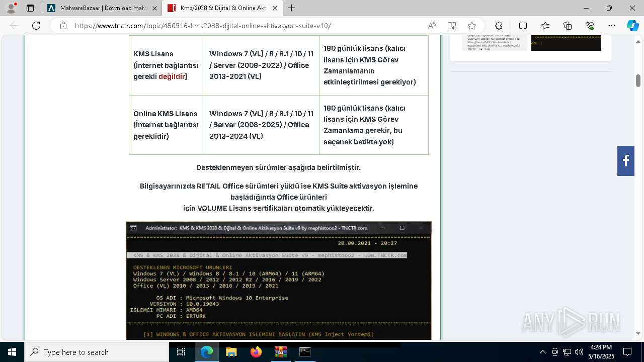Launch Firefox from taskbar
This screenshot has width=644, height=362.
(x=256, y=352)
